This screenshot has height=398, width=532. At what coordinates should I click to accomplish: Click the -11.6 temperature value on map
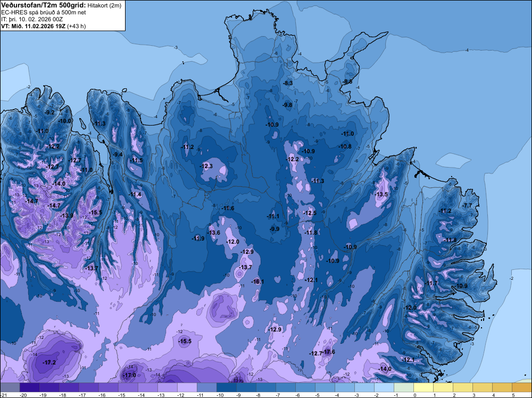click(228, 208)
